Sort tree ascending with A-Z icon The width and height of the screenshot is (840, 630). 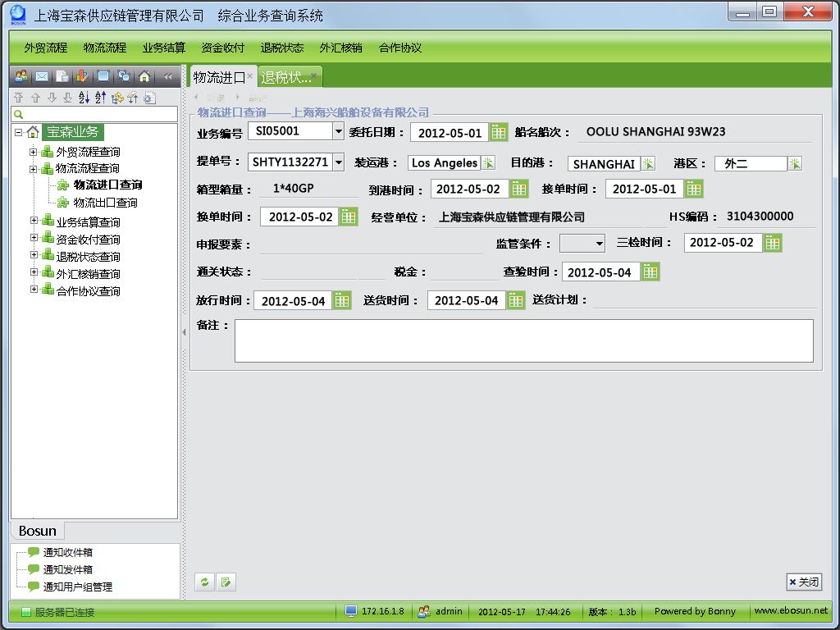pyautogui.click(x=84, y=98)
